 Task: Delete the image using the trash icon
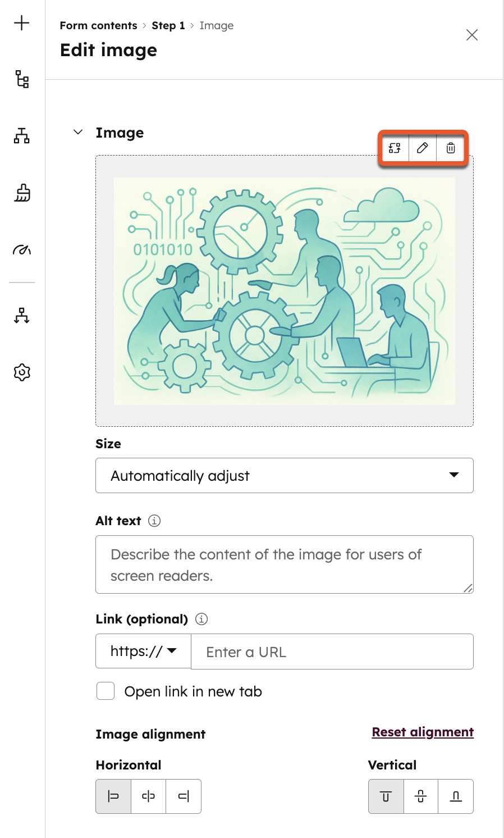pos(451,148)
